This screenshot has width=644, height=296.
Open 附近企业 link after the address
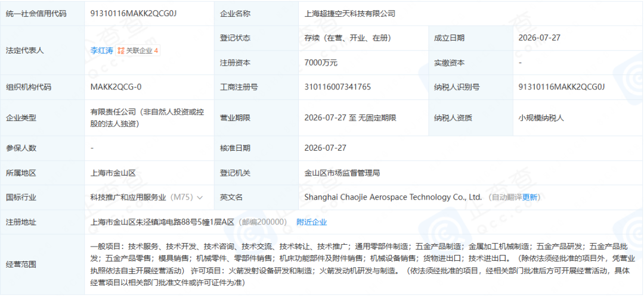[x=312, y=222]
